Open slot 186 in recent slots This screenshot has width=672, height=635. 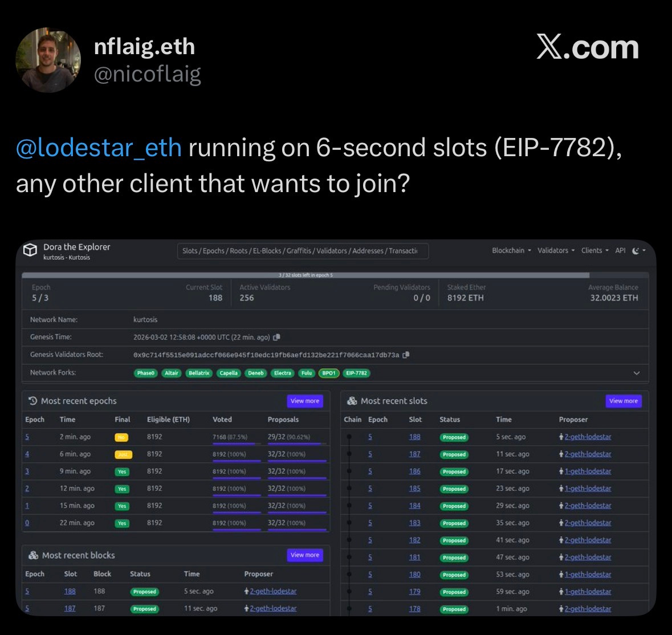click(x=414, y=471)
